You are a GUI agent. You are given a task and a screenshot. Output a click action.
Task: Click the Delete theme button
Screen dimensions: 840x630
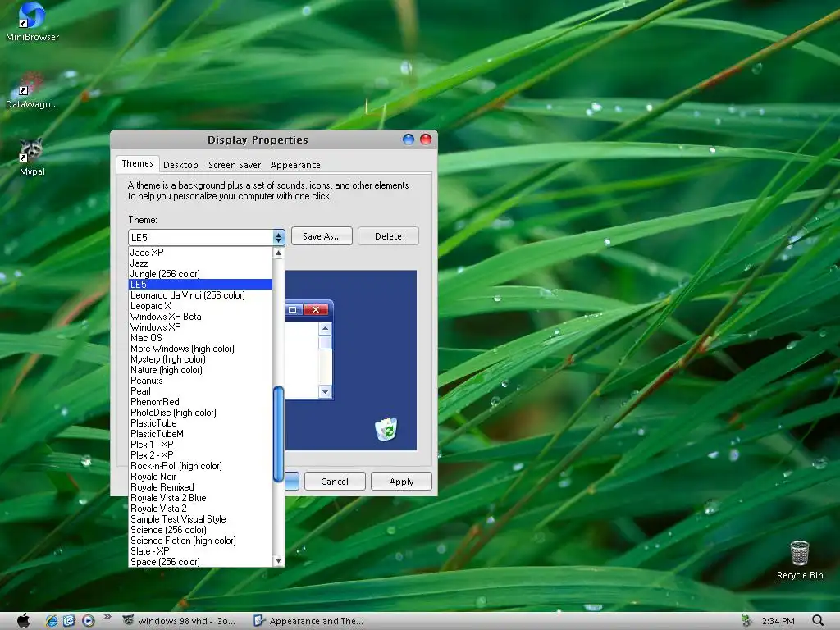(x=388, y=236)
